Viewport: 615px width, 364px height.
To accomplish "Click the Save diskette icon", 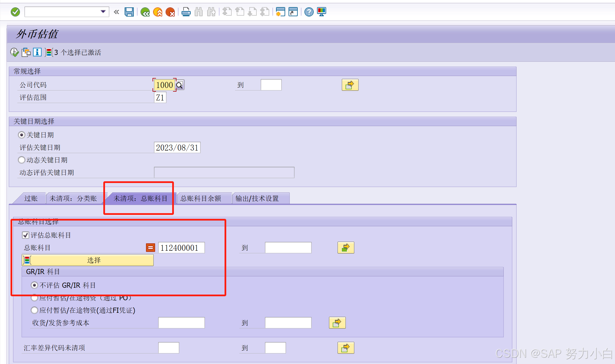I will click(129, 12).
